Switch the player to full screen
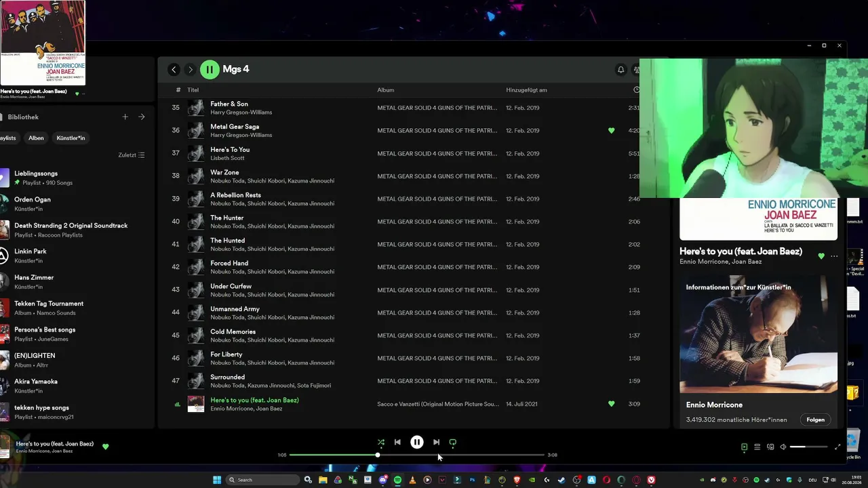 pos(837,447)
